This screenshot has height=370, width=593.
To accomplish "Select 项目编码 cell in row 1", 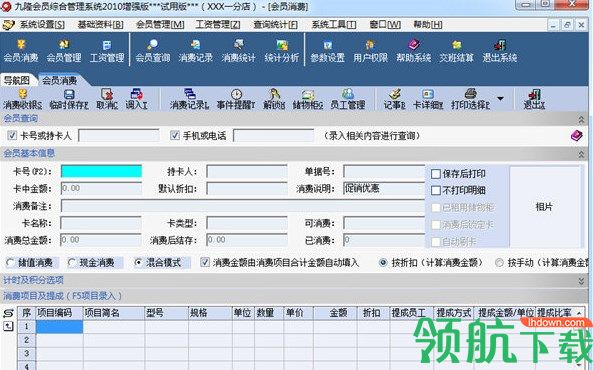I will [x=59, y=327].
